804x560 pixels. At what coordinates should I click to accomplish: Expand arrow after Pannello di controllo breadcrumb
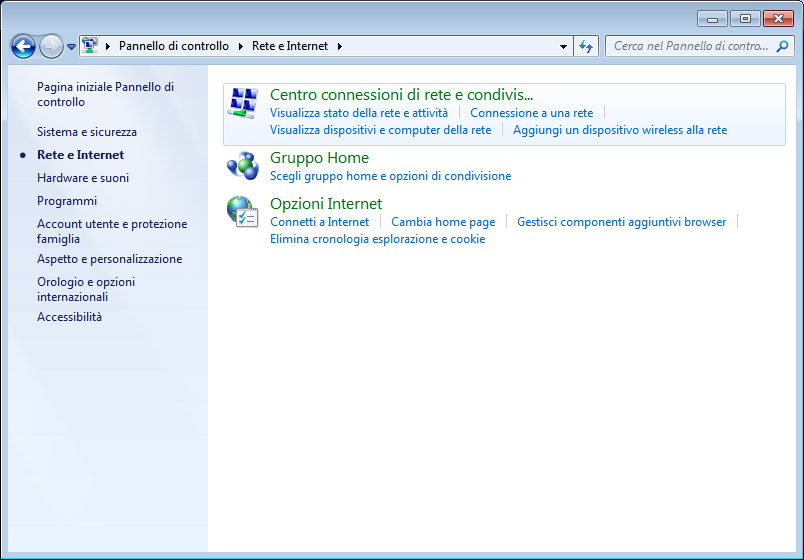(x=240, y=46)
